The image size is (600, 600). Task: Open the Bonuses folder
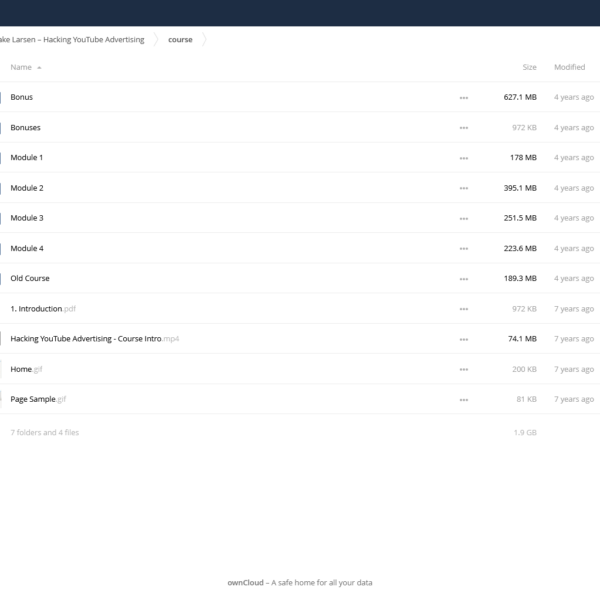(x=25, y=127)
